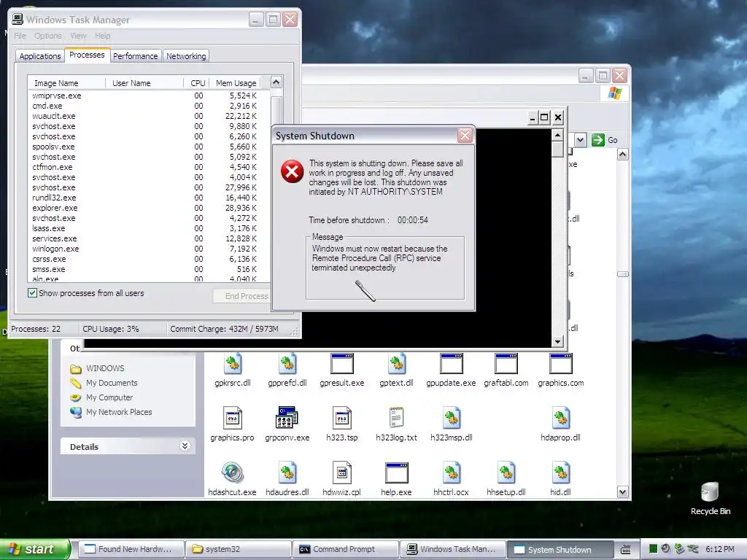Go to the My Computer link
This screenshot has width=747, height=560.
(109, 397)
